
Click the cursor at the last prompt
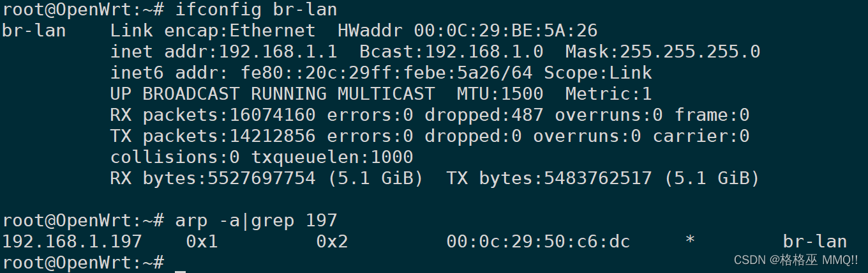181,263
